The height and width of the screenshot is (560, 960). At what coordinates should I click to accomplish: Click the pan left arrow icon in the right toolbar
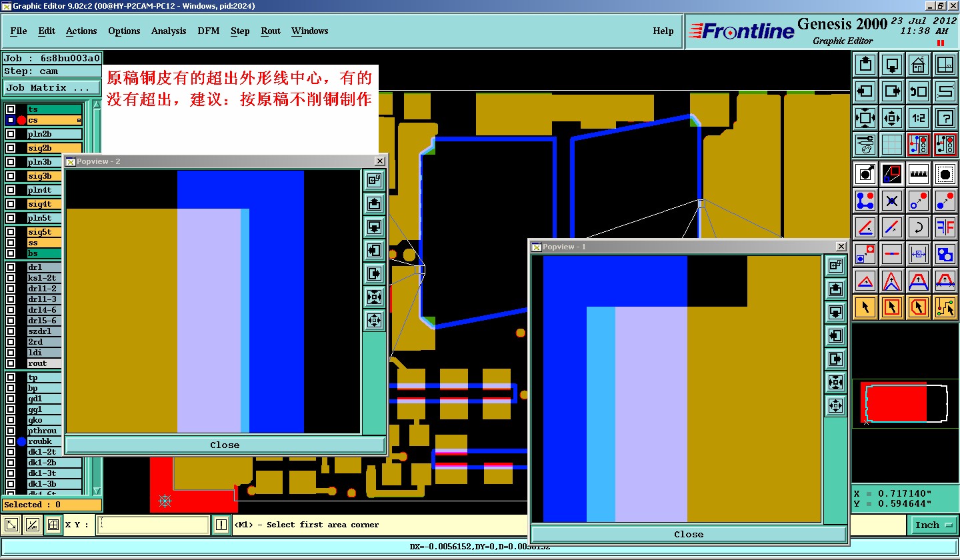coord(865,91)
